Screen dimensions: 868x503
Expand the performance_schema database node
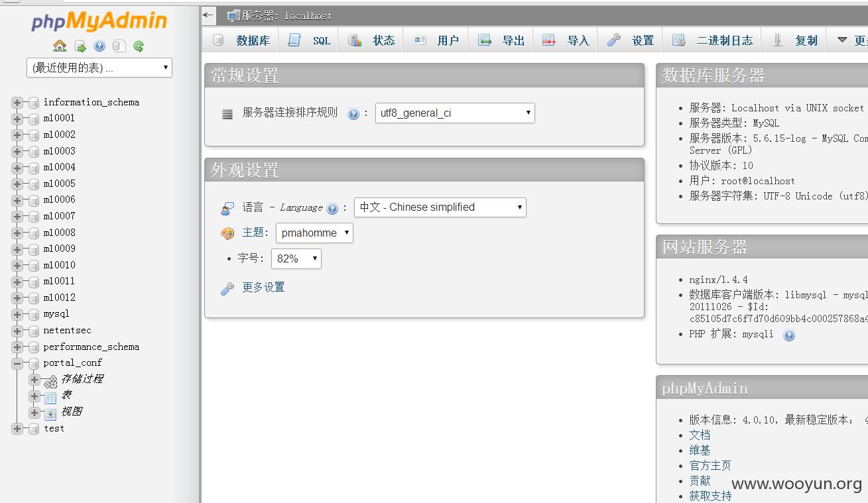pos(17,347)
